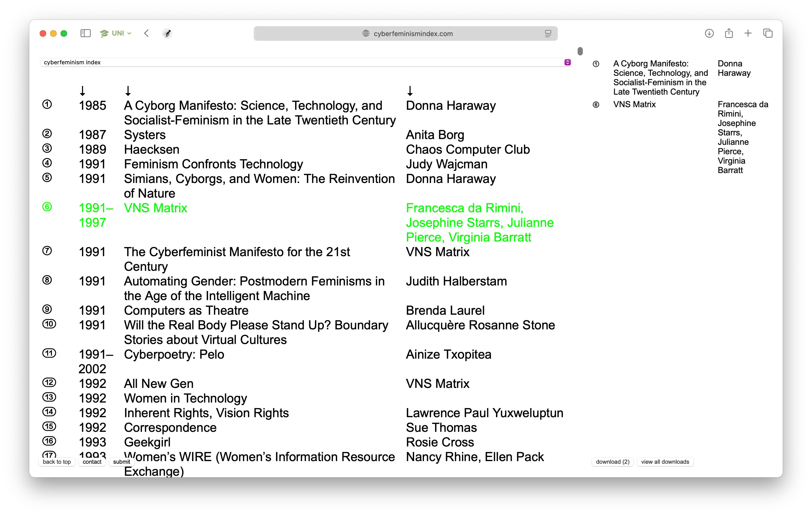Image resolution: width=812 pixels, height=516 pixels.
Task: Click the round extension icon next to back arrow
Action: coord(167,33)
